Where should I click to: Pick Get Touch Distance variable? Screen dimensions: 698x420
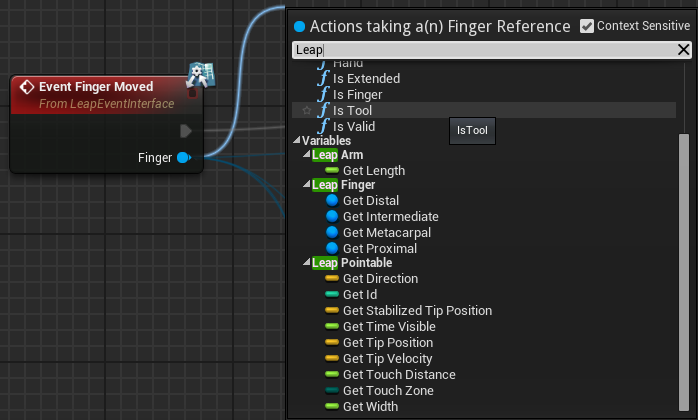tap(390, 375)
